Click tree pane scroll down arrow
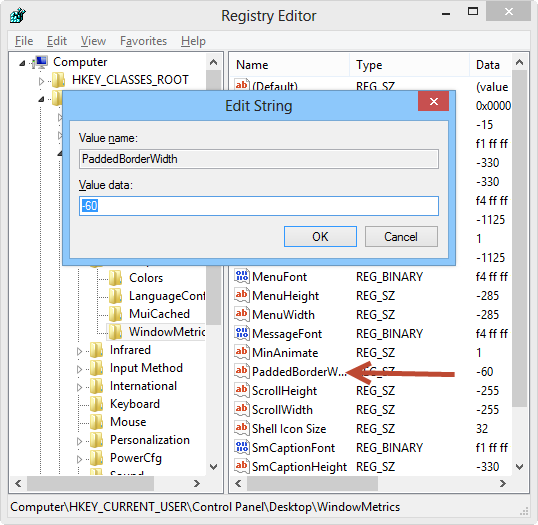Image resolution: width=538 pixels, height=525 pixels. point(213,467)
